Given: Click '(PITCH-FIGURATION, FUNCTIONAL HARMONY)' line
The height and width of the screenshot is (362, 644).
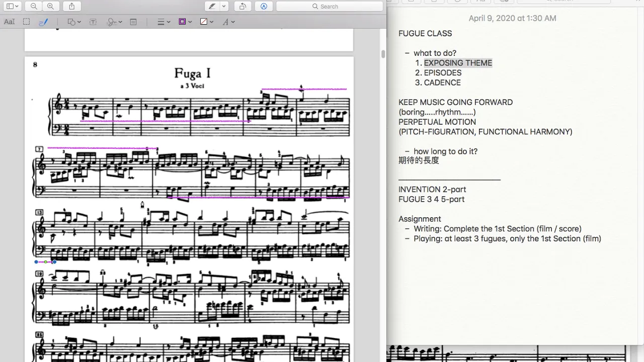Looking at the screenshot, I should click(486, 132).
